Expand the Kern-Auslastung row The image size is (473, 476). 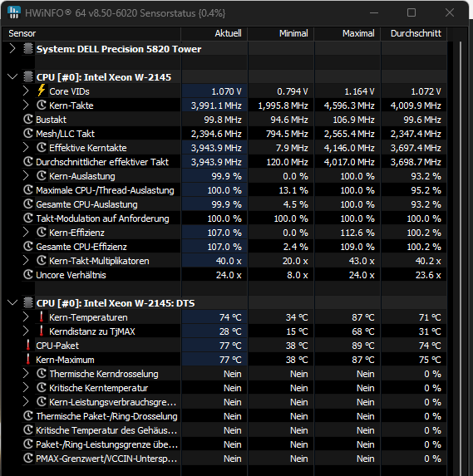[26, 176]
